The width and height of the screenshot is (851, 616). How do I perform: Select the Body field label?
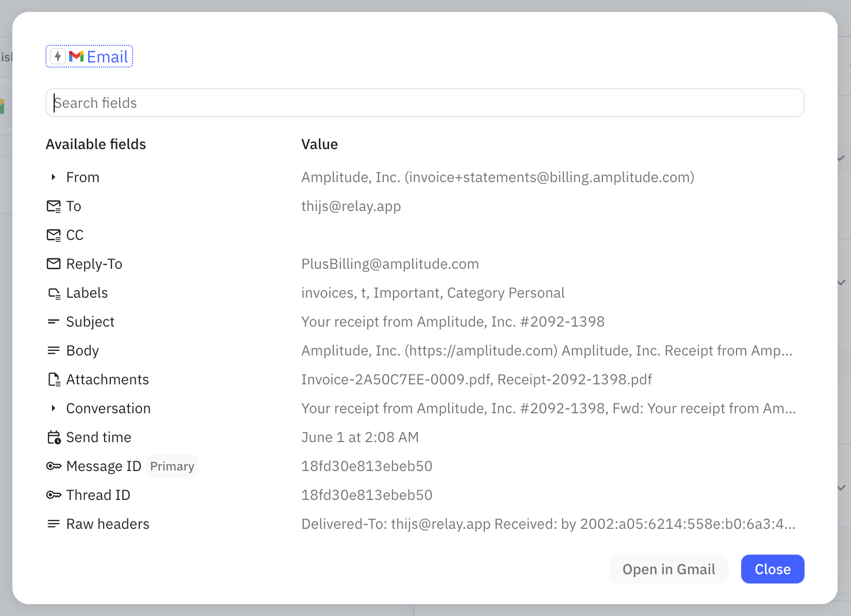click(83, 351)
